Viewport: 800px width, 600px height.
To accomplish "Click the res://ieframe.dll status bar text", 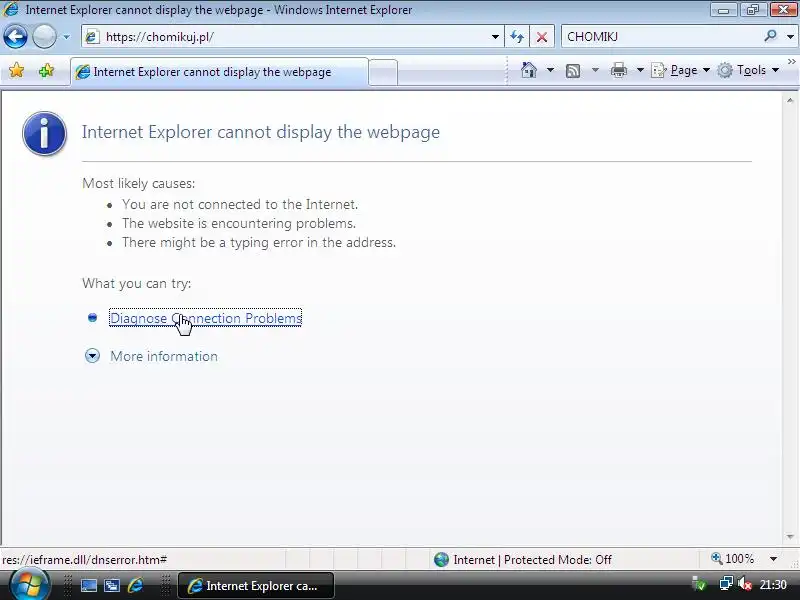I will point(85,560).
